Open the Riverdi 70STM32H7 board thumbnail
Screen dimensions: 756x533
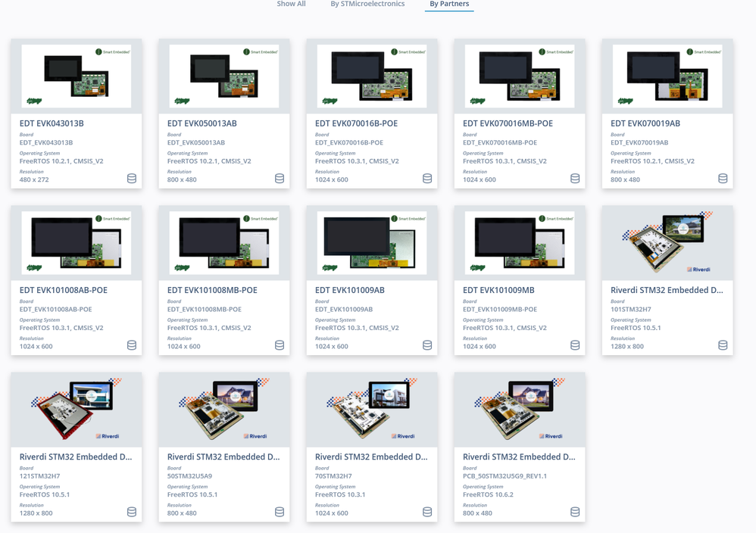[x=372, y=409]
